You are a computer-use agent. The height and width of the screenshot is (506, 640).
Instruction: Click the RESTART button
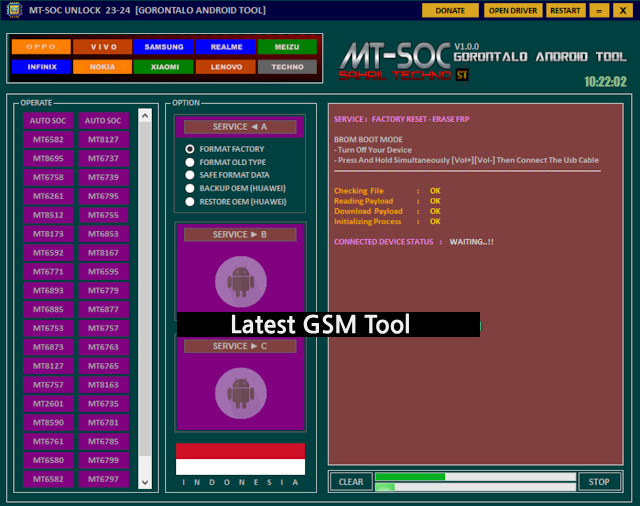coord(565,11)
